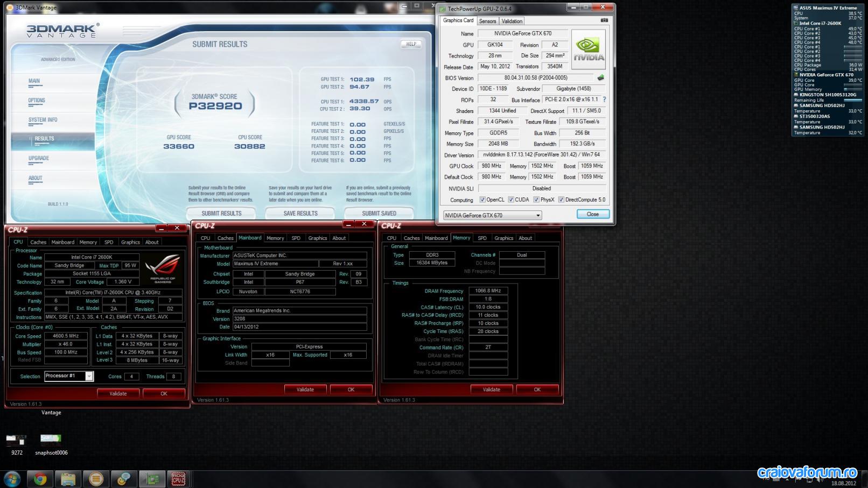Click the NVIDIA SLI Disabled field
868x488 pixels.
542,188
